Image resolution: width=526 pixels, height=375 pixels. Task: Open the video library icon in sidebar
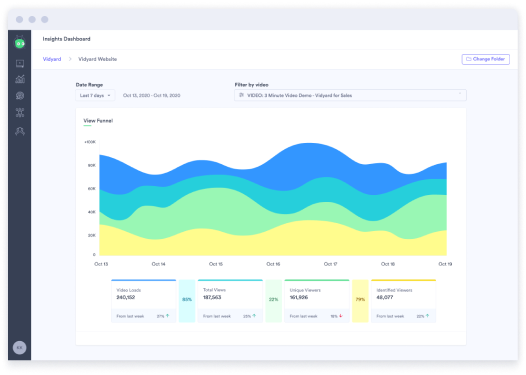20,63
